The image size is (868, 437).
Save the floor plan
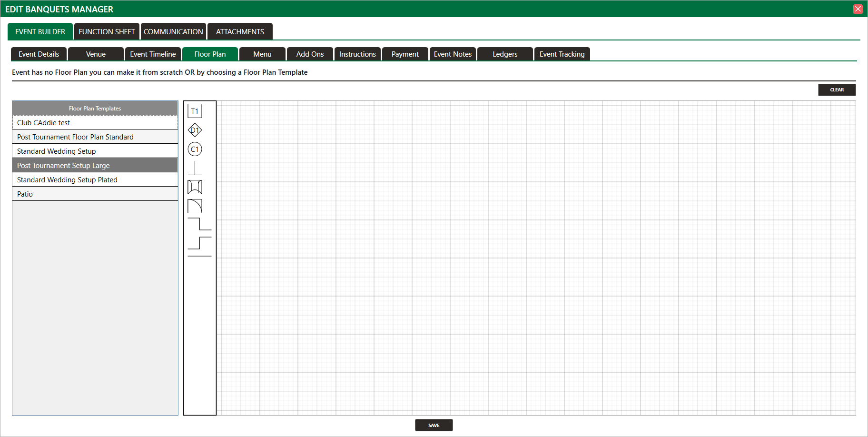(x=434, y=425)
